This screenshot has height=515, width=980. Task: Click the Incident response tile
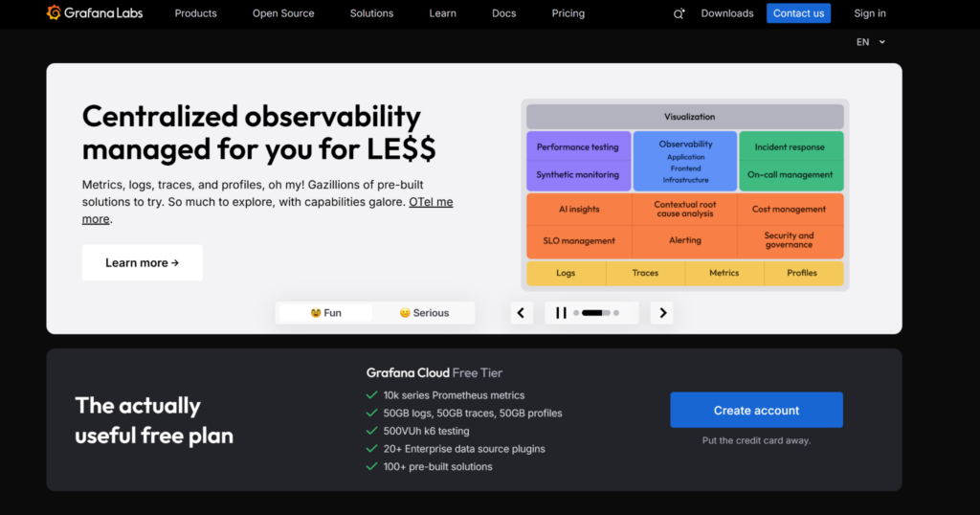pos(790,146)
